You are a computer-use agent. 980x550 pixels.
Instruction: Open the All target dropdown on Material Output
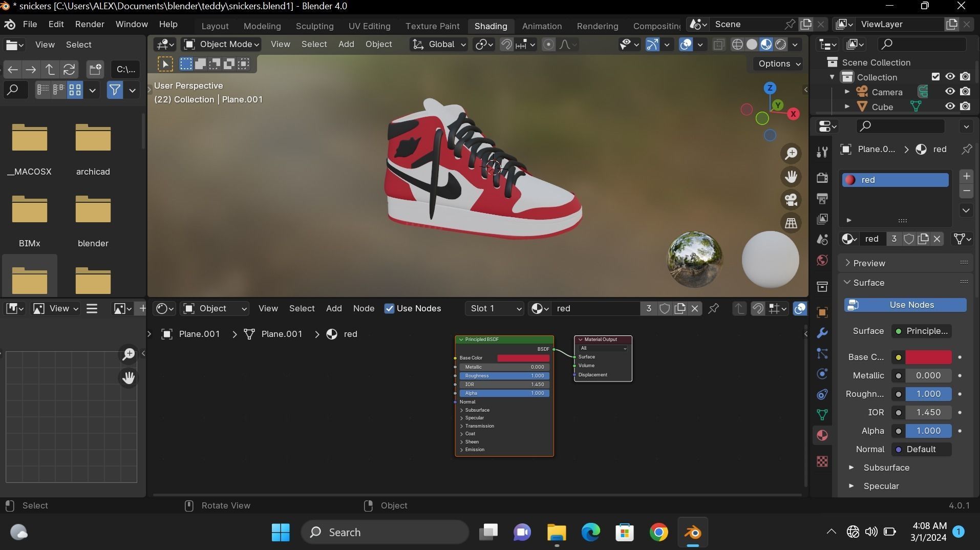[603, 348]
